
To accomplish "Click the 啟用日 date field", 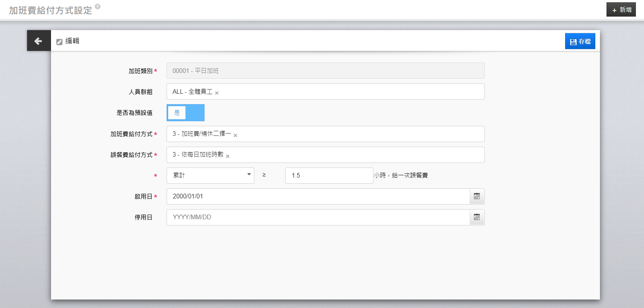I will [x=318, y=196].
